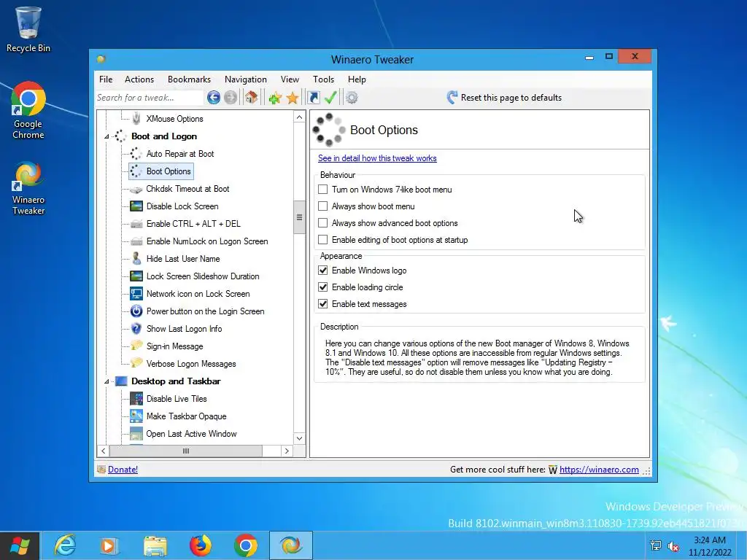Select the Show Last Logon Info icon
The height and width of the screenshot is (560, 747).
tap(136, 329)
